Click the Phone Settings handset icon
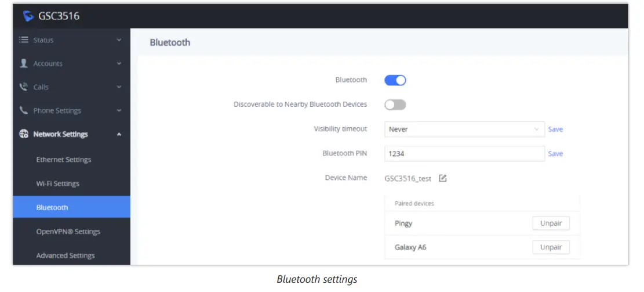The width and height of the screenshot is (644, 292). click(x=24, y=110)
